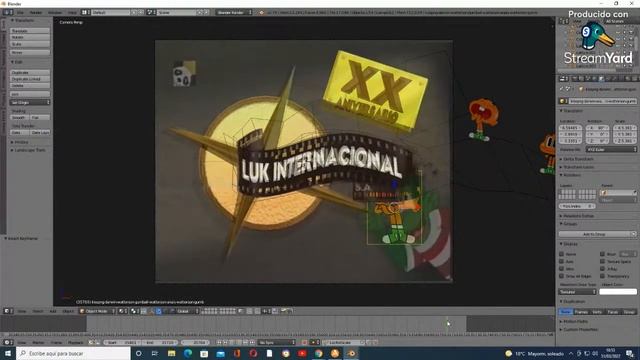Open the Render menu
This screenshot has width=640, height=360.
[x=36, y=12]
